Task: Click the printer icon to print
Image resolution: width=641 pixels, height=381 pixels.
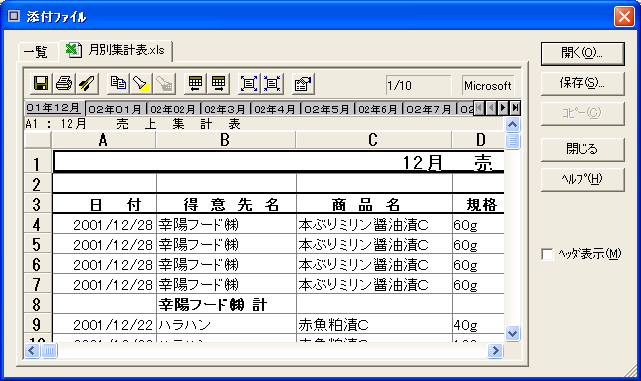Action: pos(64,83)
